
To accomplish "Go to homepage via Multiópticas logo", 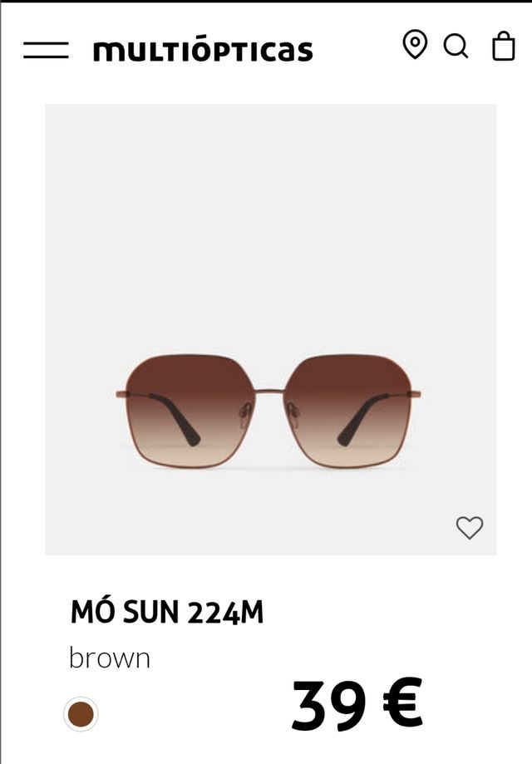I will [203, 52].
